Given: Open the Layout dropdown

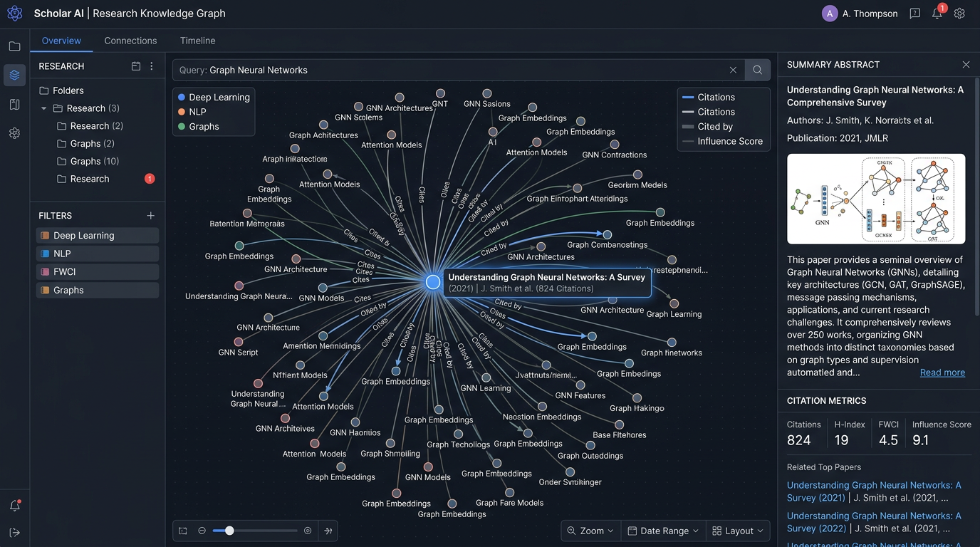Looking at the screenshot, I should tap(738, 531).
